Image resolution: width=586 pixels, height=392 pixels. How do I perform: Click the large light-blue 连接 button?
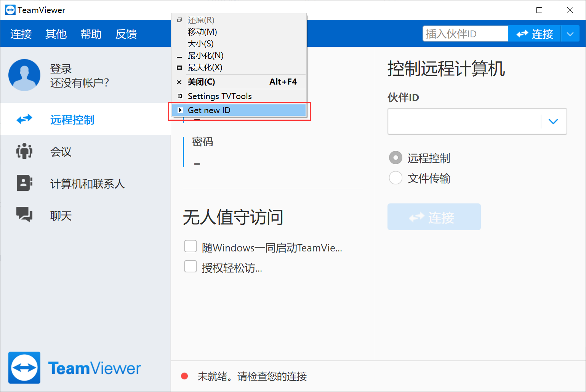(434, 217)
